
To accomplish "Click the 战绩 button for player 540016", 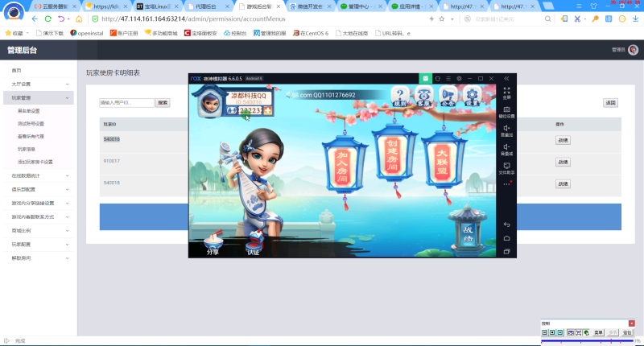I will [563, 140].
